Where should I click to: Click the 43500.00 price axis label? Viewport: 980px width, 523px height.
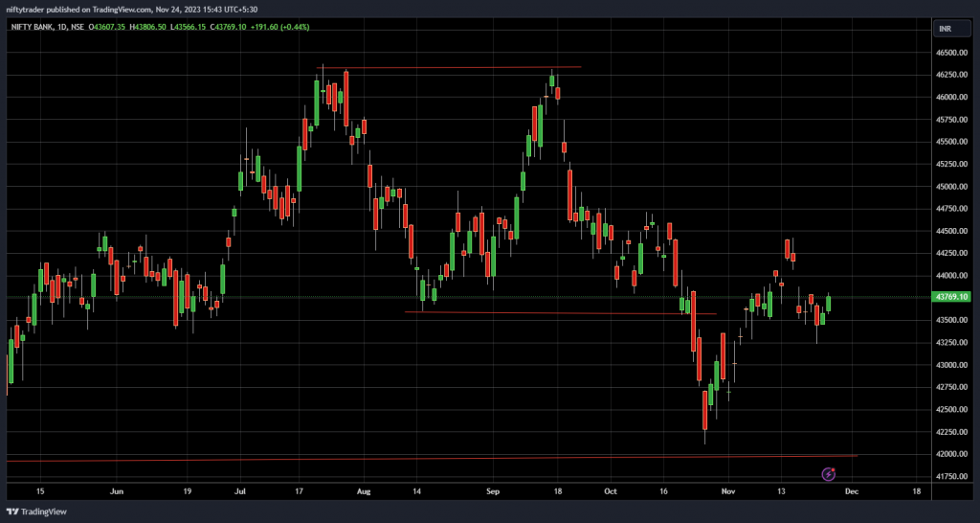[952, 320]
